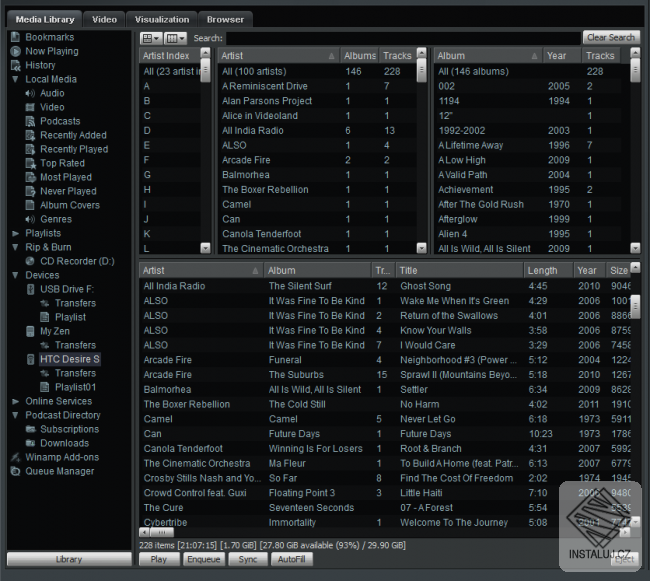650x581 pixels.
Task: Sort albums by Year column header
Action: pyautogui.click(x=561, y=56)
